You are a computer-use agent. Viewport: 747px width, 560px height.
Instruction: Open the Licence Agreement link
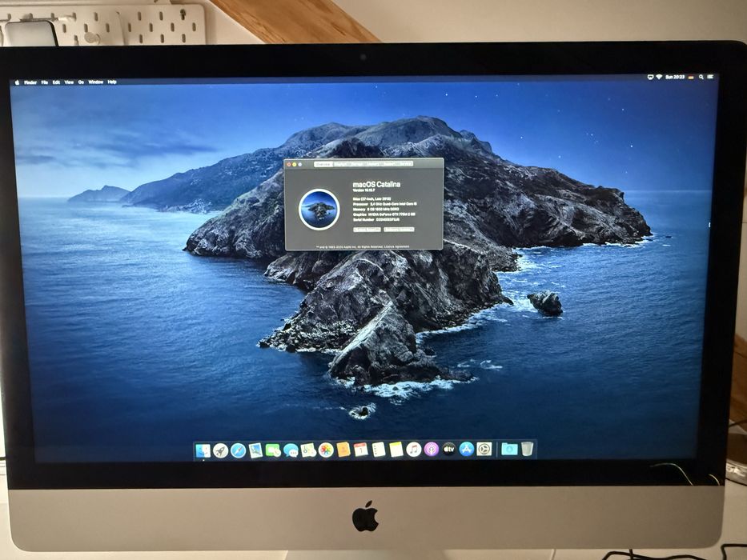coord(396,246)
